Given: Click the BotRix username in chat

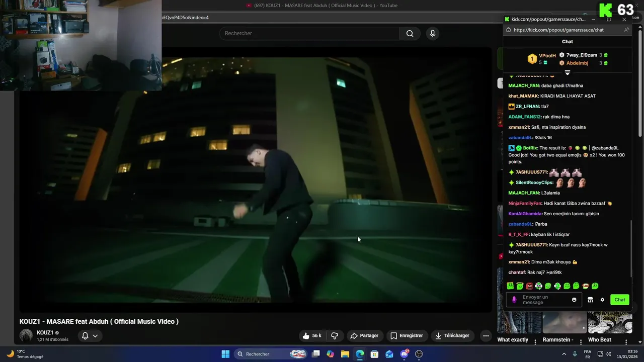Looking at the screenshot, I should click(x=530, y=148).
